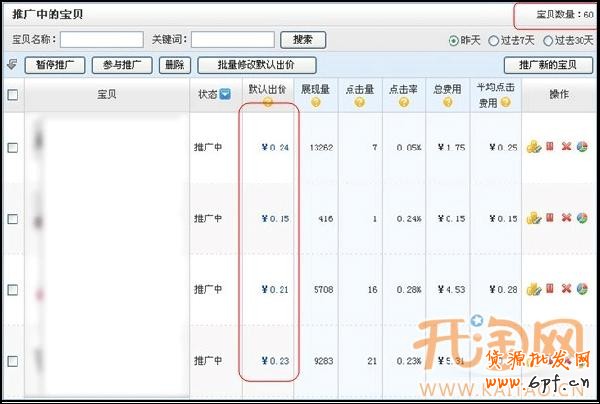Click inside the 关键词 input box

point(232,40)
